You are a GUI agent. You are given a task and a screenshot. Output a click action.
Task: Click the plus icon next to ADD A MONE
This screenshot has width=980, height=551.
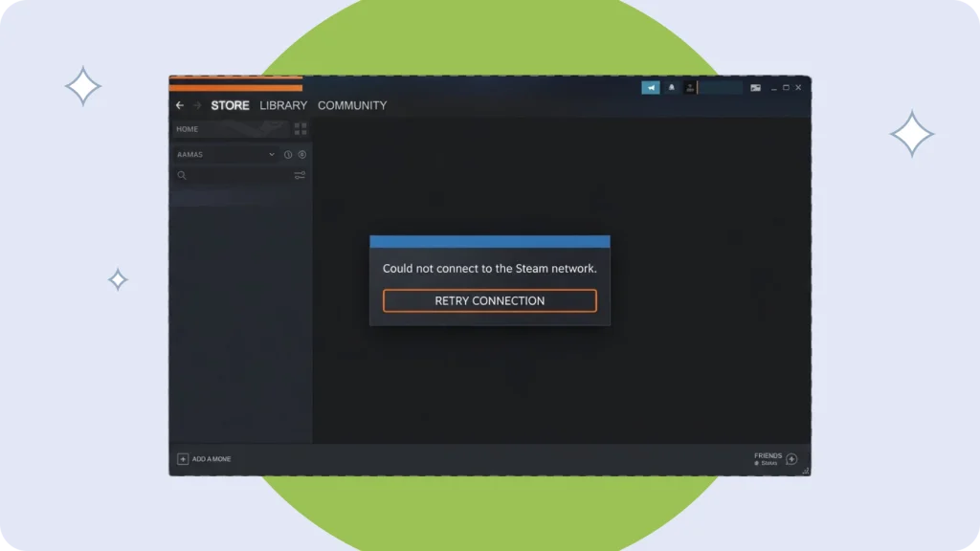pyautogui.click(x=183, y=459)
